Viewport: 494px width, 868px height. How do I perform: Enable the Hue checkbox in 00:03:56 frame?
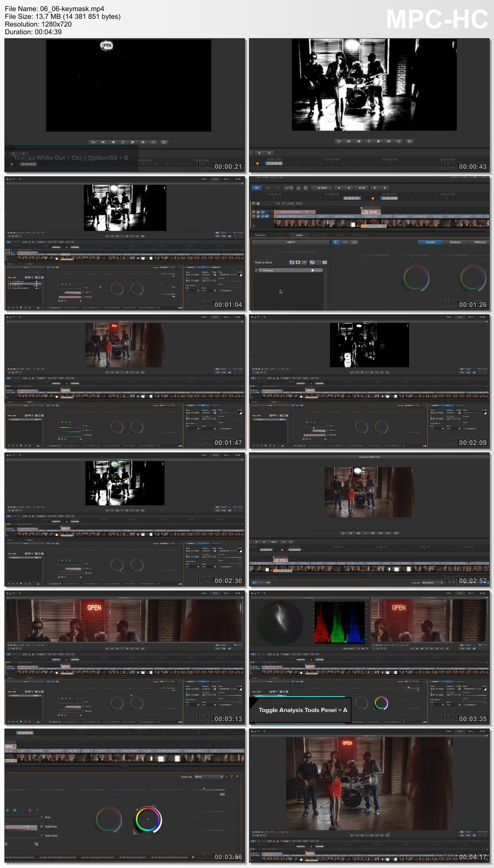[41, 817]
